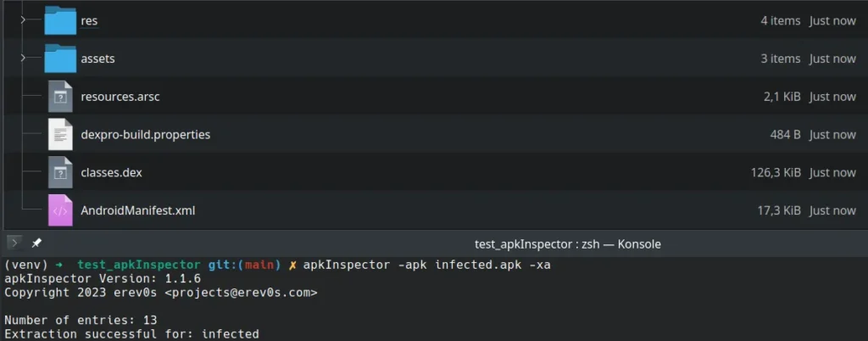Select the AndroidManifest.xml code file icon
This screenshot has width=868, height=341.
[x=60, y=210]
